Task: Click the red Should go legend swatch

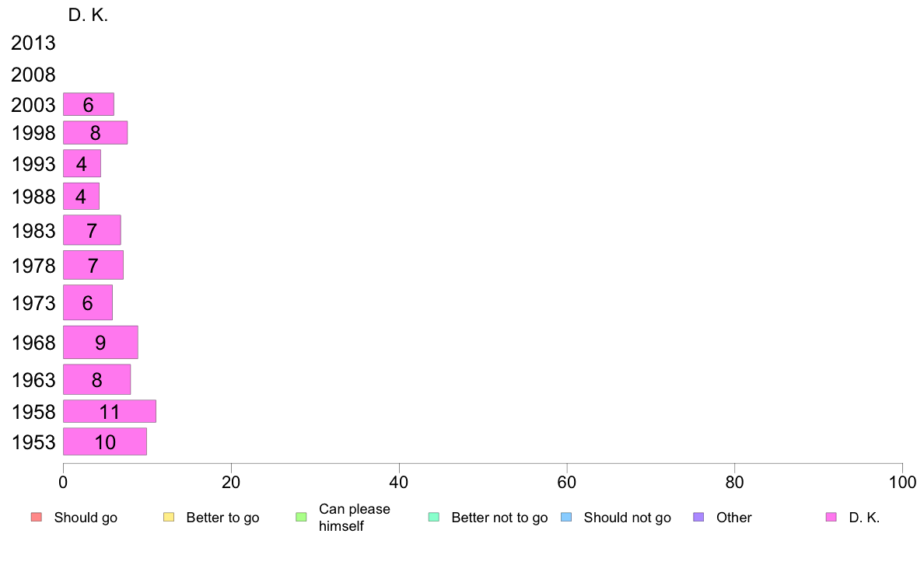Action: (37, 518)
